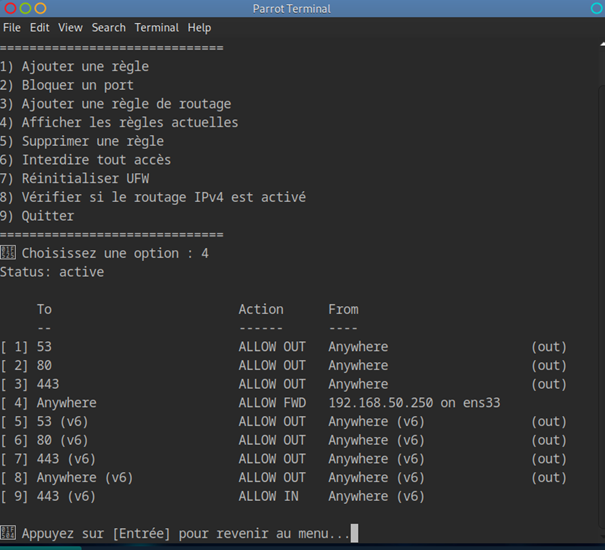Click the '9) Quitter' option text
The width and height of the screenshot is (605, 550).
point(38,216)
